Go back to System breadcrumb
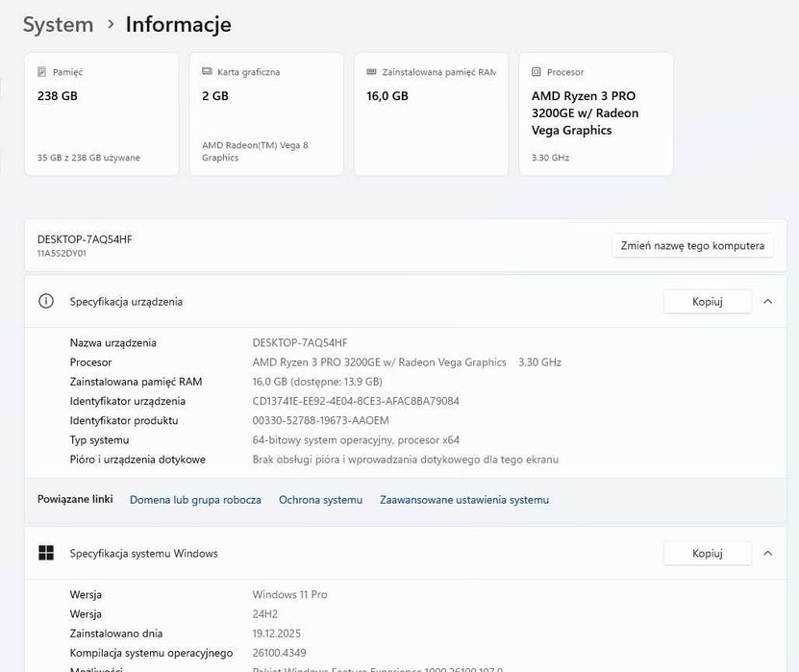 tap(58, 24)
